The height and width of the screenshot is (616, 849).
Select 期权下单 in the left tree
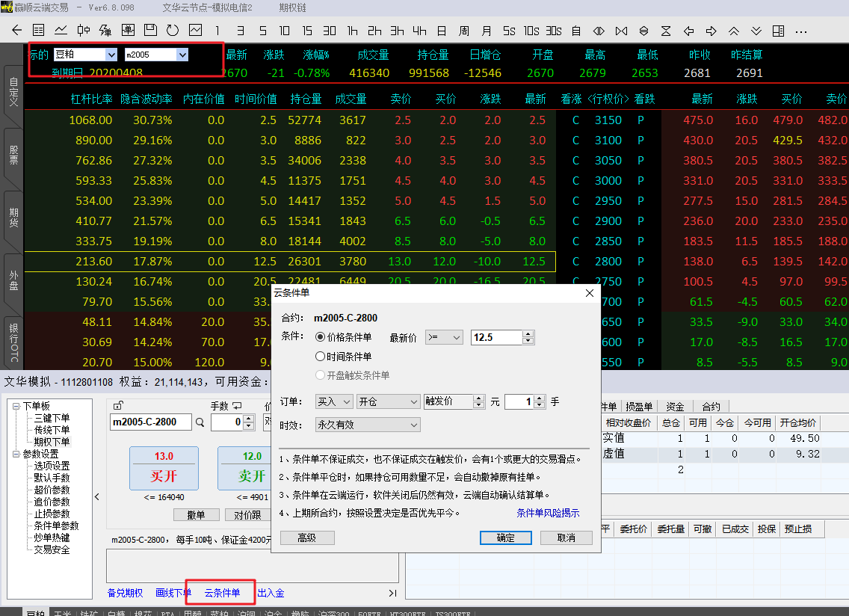click(52, 442)
